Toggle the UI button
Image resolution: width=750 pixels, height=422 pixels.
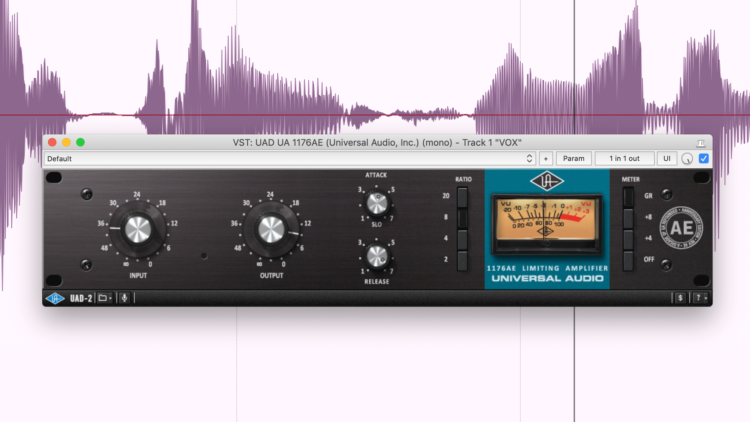pyautogui.click(x=667, y=158)
